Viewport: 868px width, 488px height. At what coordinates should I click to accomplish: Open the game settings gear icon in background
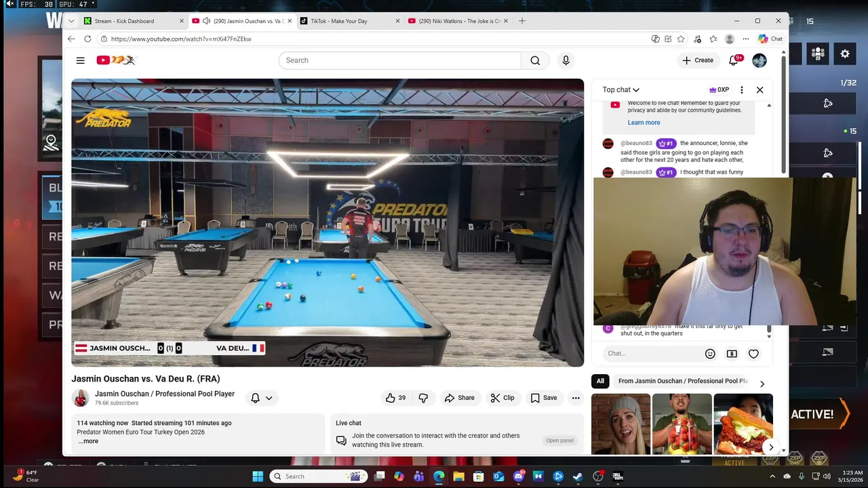tap(845, 54)
